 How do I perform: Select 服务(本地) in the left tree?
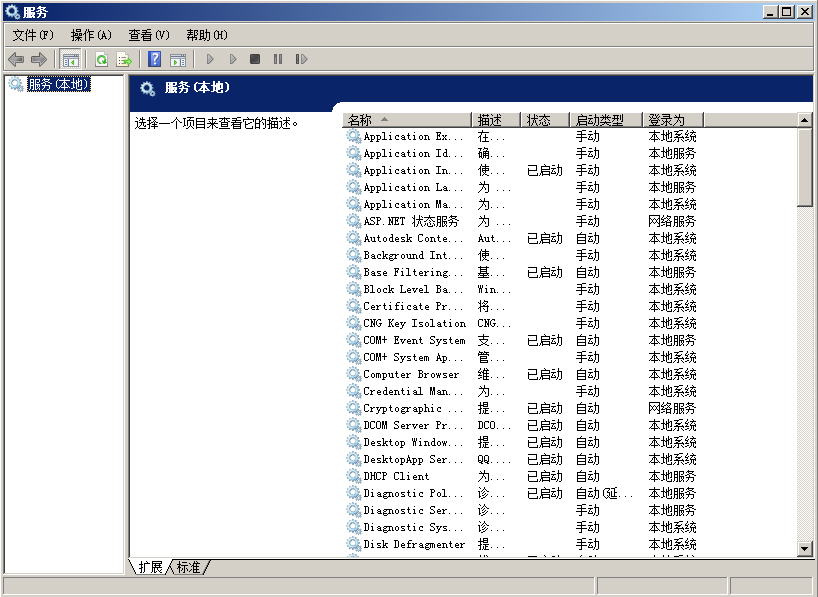coord(58,85)
